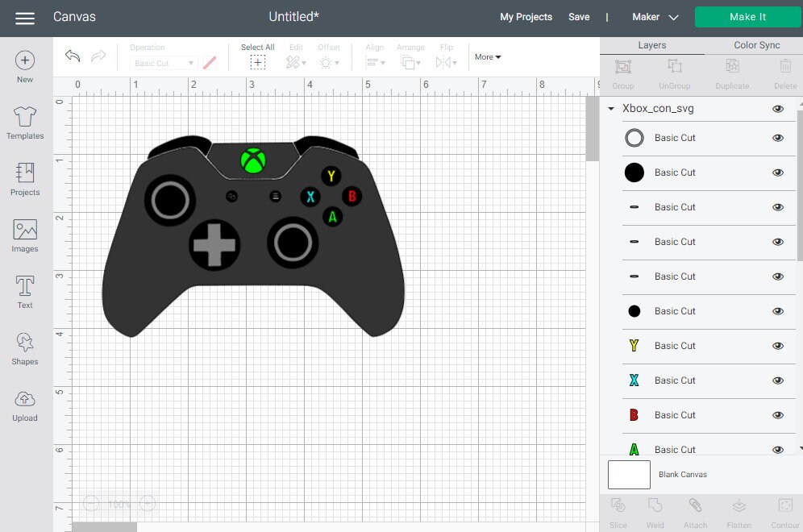Click the Weld icon
The width and height of the screenshot is (803, 532).
point(655,509)
